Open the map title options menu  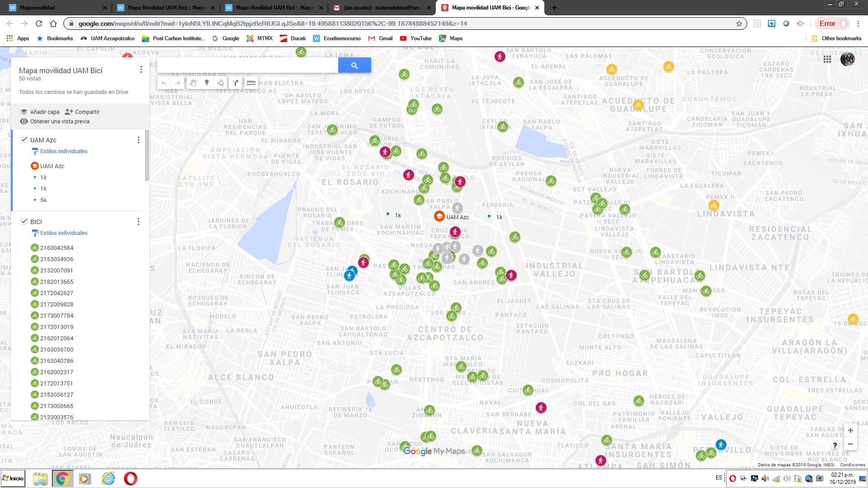tap(141, 70)
